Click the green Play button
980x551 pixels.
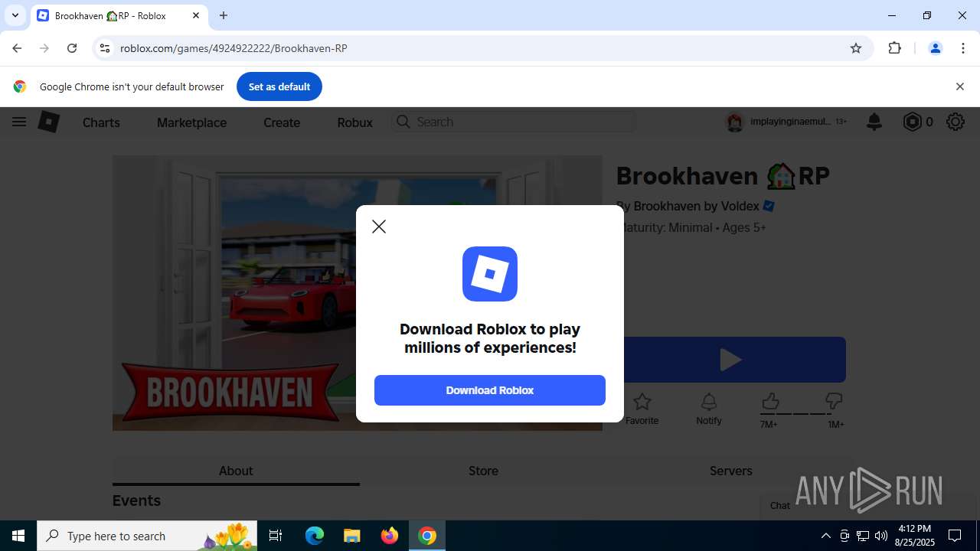coord(730,360)
